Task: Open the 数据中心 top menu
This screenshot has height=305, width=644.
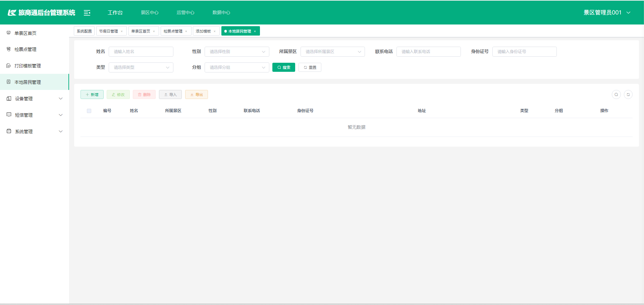Action: click(x=221, y=12)
